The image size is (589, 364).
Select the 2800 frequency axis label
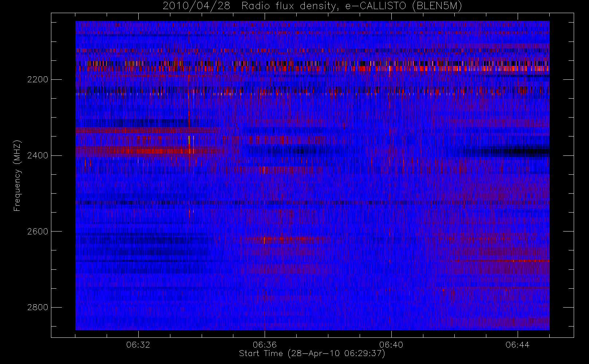(37, 308)
